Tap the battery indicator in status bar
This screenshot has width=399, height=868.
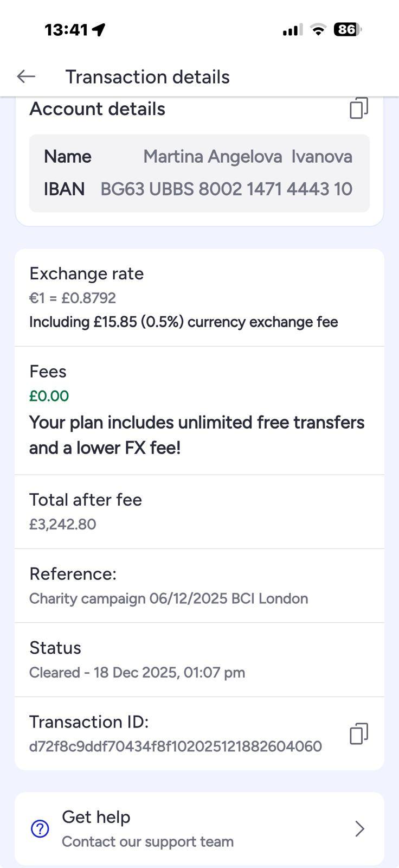point(347,29)
